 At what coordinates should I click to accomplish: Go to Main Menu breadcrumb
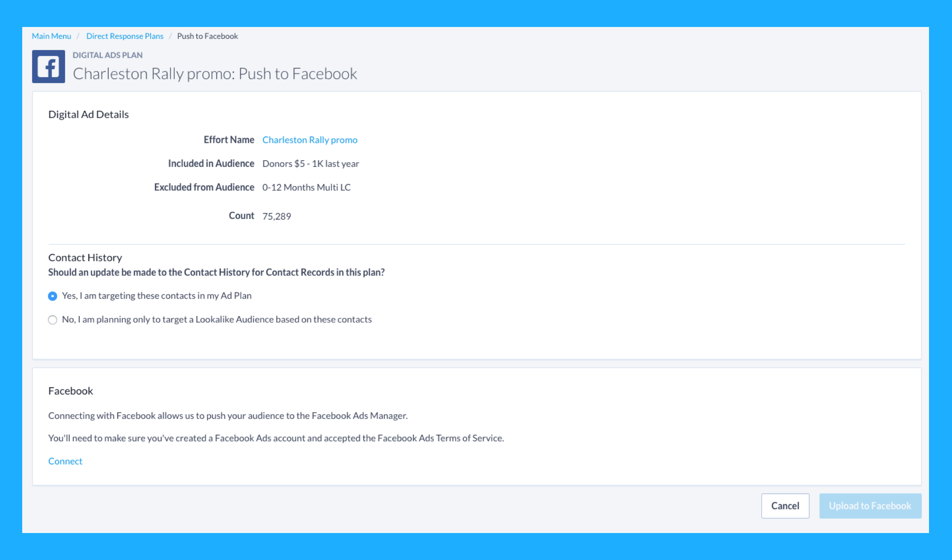click(52, 36)
